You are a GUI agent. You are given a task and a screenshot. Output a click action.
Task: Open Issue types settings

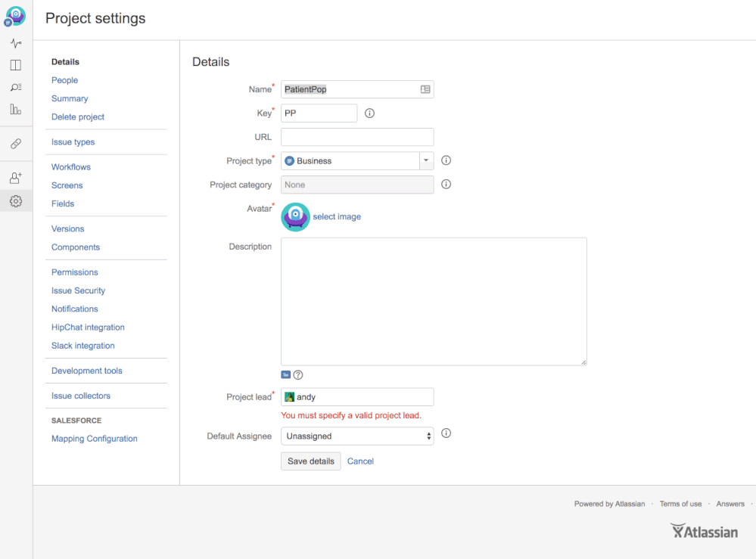click(x=73, y=141)
